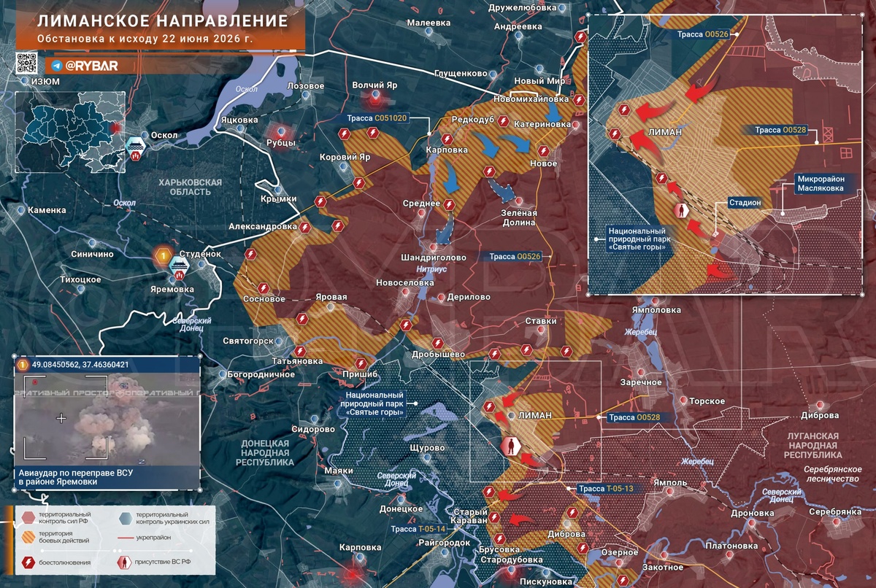
Task: Click the inset park label «Святые горы»
Action: coord(637,239)
